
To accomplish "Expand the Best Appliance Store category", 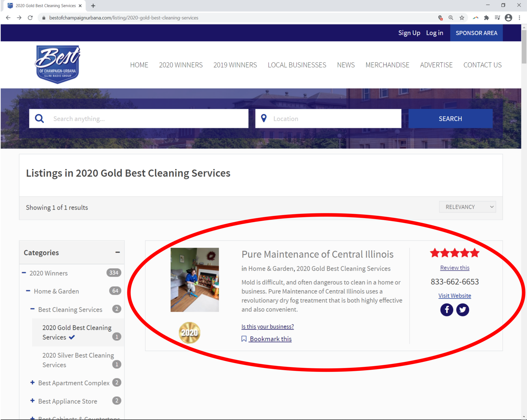I will point(32,401).
